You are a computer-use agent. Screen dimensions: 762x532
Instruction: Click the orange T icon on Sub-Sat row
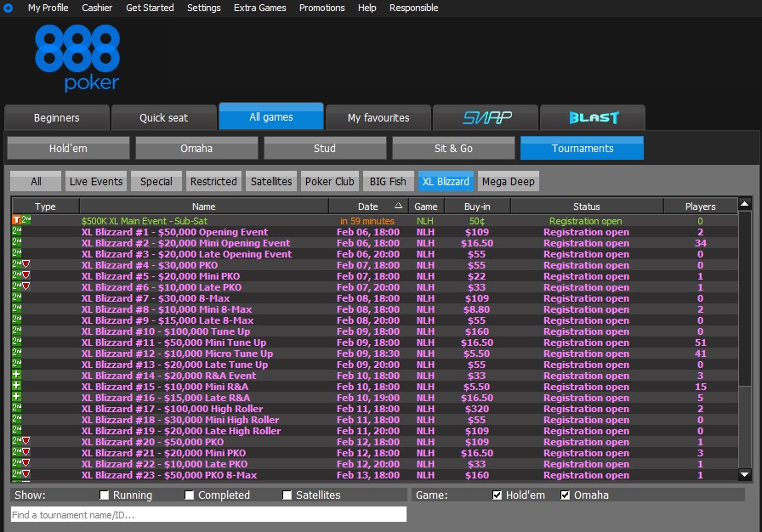[x=16, y=221]
